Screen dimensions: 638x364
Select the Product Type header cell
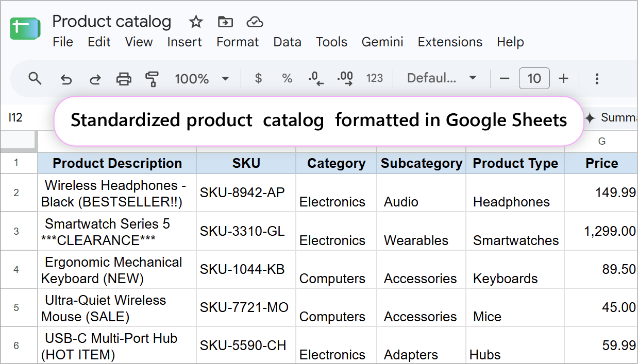point(515,163)
